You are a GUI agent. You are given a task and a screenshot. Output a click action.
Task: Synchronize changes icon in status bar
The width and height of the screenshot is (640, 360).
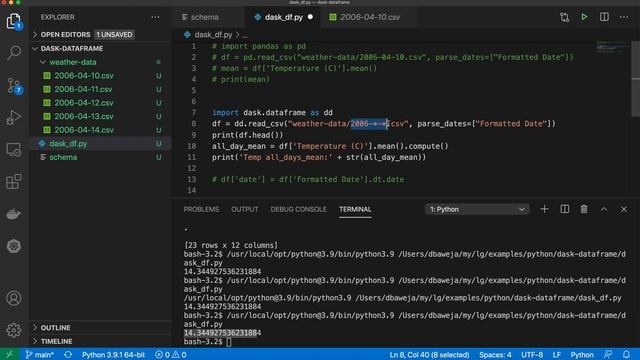[x=68, y=355]
